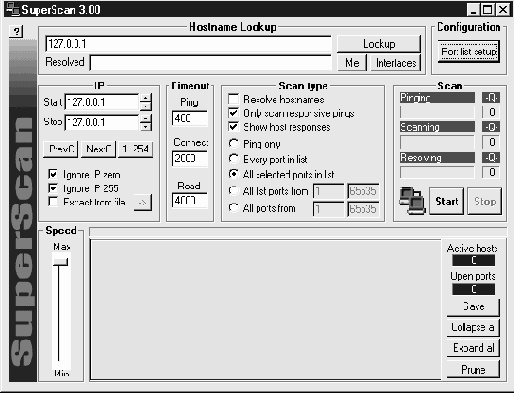Decrement the Stop IP spinner down
This screenshot has width=514, height=393.
point(146,127)
